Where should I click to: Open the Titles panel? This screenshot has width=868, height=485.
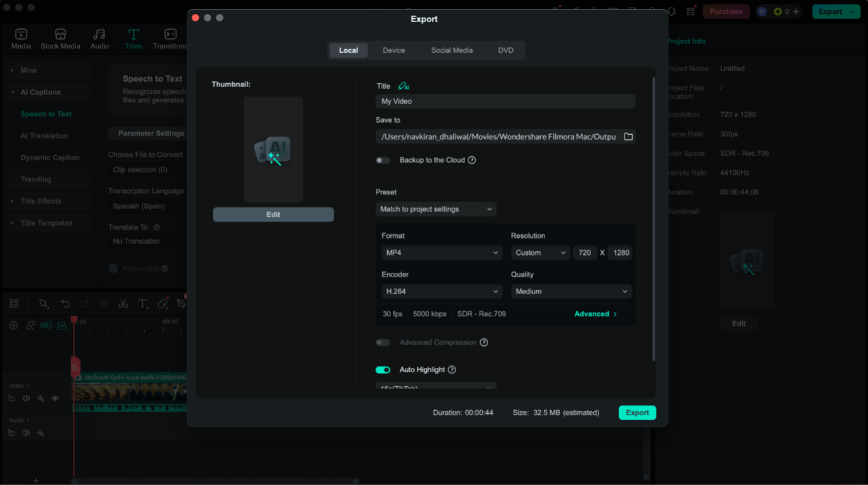click(x=133, y=38)
